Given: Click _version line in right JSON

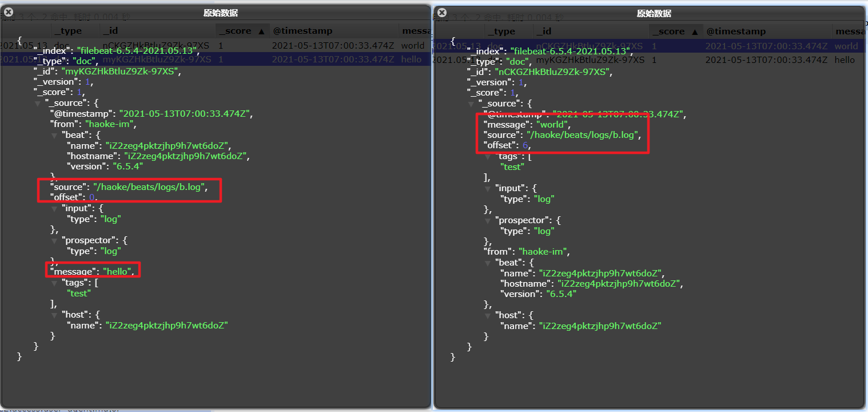Looking at the screenshot, I should tap(497, 82).
